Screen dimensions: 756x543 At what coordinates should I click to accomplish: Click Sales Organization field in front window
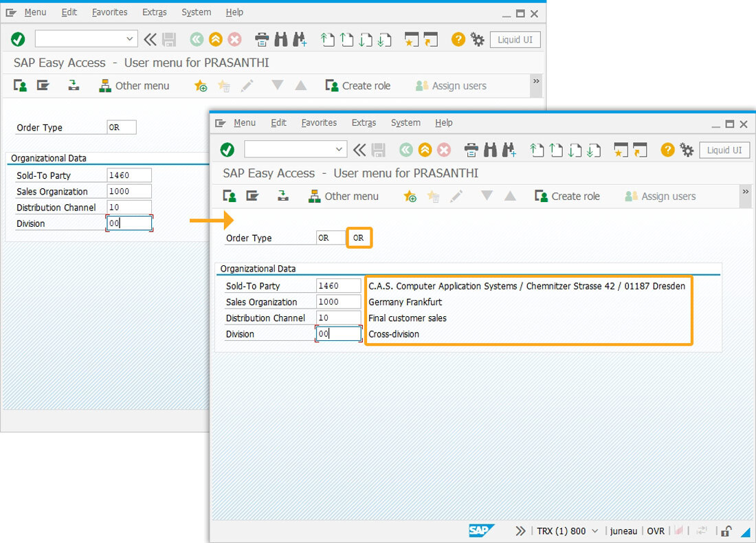pyautogui.click(x=338, y=301)
